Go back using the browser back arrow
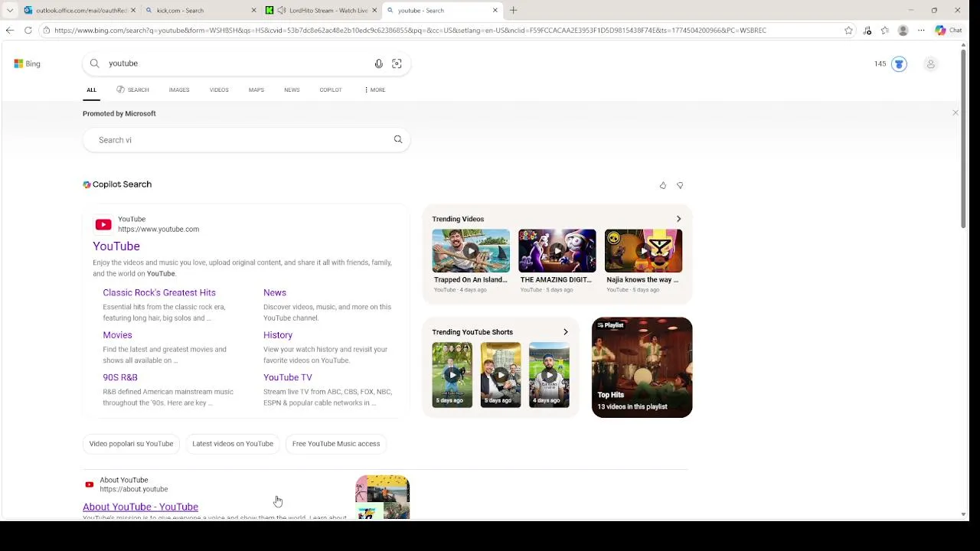980x551 pixels. click(9, 31)
